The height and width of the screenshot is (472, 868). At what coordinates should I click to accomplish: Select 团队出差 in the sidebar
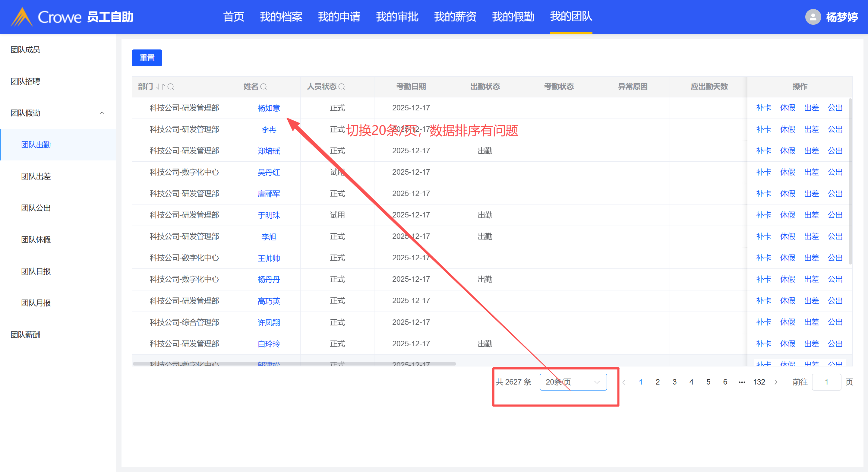pyautogui.click(x=36, y=176)
